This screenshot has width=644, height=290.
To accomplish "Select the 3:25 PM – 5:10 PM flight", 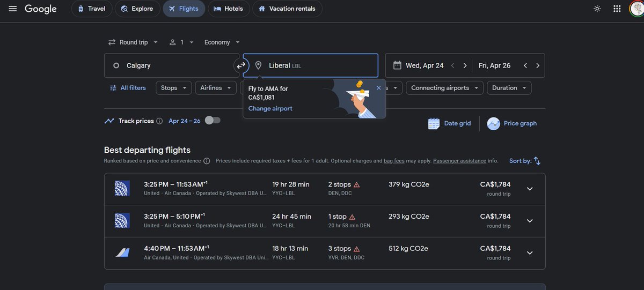I will tap(325, 221).
